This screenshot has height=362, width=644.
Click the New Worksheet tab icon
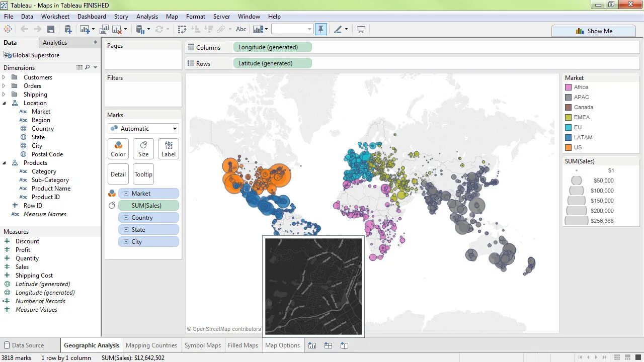[x=312, y=345]
